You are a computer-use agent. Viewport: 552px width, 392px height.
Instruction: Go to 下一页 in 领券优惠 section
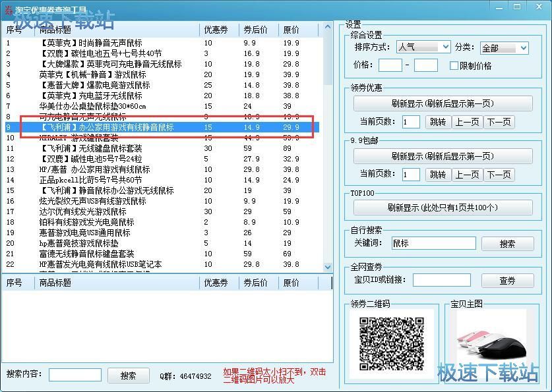coord(499,122)
